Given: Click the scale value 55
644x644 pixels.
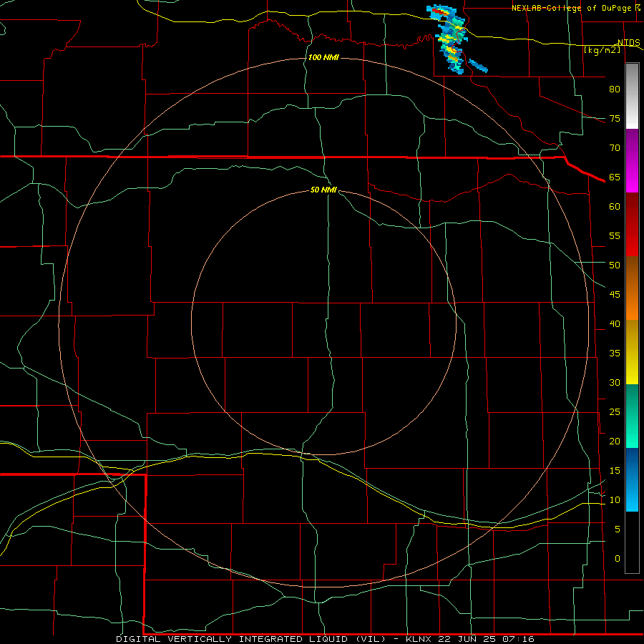Looking at the screenshot, I should click(x=615, y=235).
